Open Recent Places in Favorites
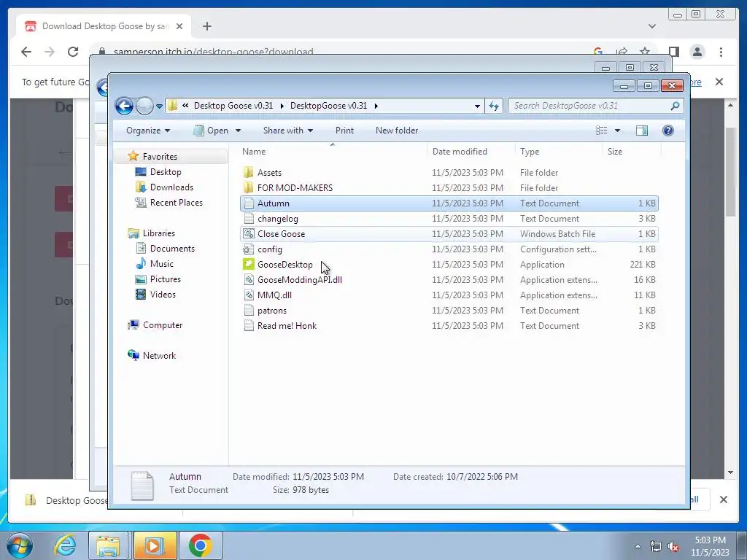 (x=177, y=203)
